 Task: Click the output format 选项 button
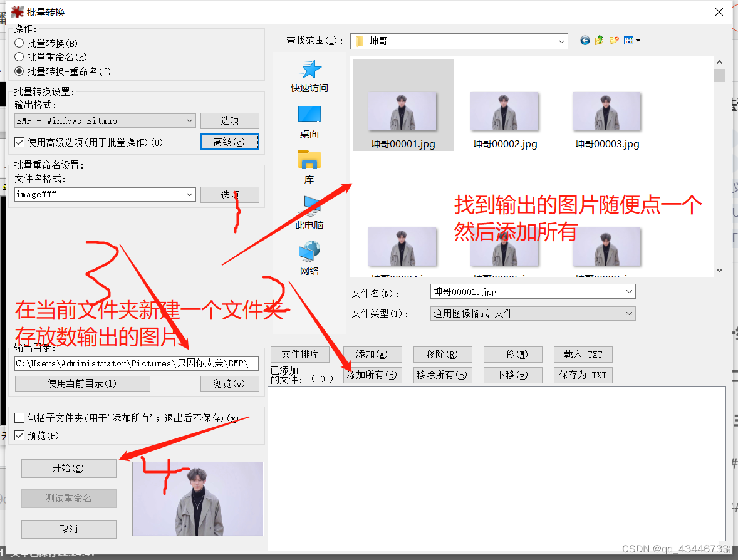[x=230, y=120]
